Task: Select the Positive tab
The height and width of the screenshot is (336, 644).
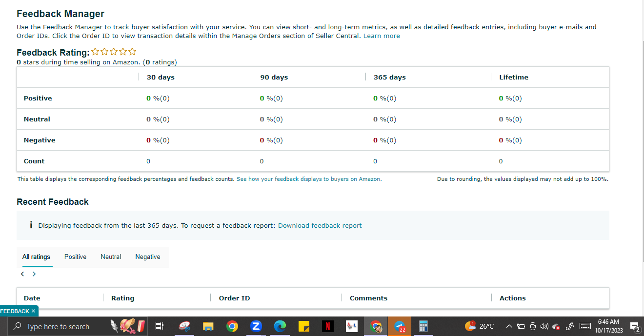Action: [75, 257]
